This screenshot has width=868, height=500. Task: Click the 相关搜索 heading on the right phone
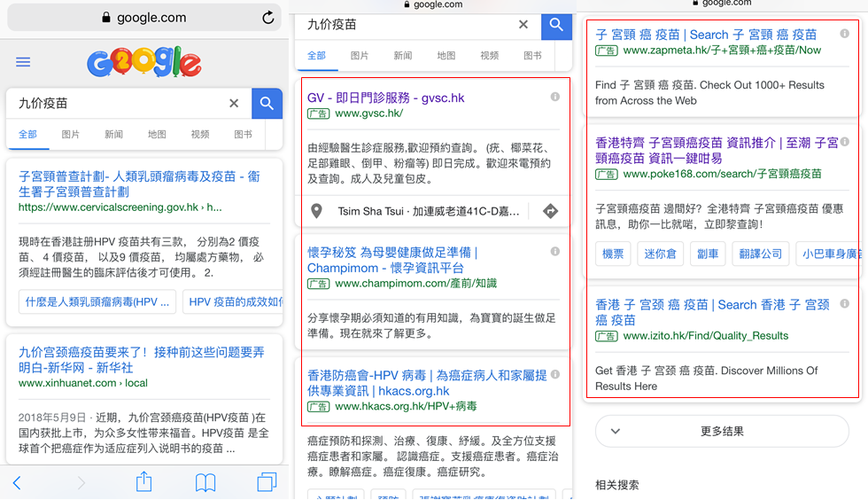click(x=617, y=485)
